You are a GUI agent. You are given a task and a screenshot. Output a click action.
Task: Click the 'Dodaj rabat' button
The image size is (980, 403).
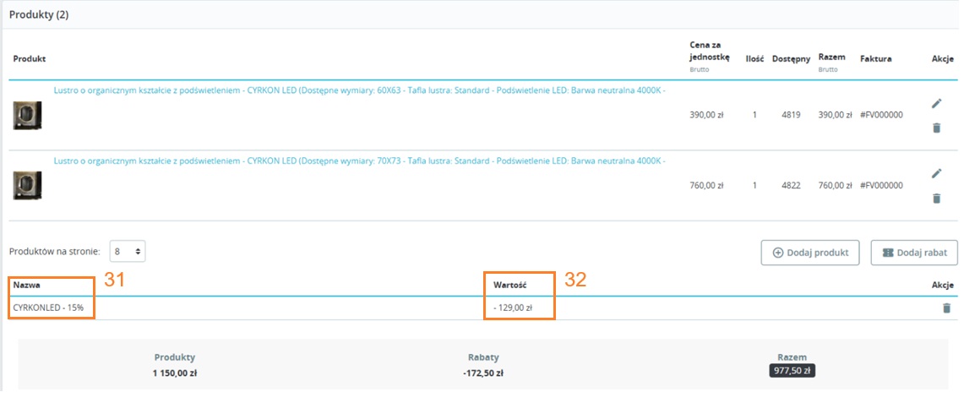pyautogui.click(x=914, y=253)
